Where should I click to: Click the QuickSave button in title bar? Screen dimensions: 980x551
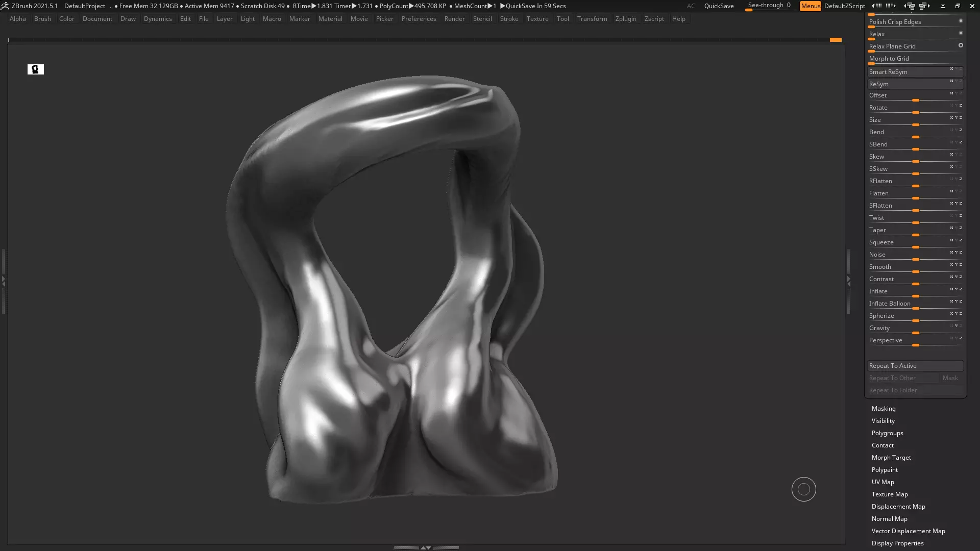pos(719,6)
